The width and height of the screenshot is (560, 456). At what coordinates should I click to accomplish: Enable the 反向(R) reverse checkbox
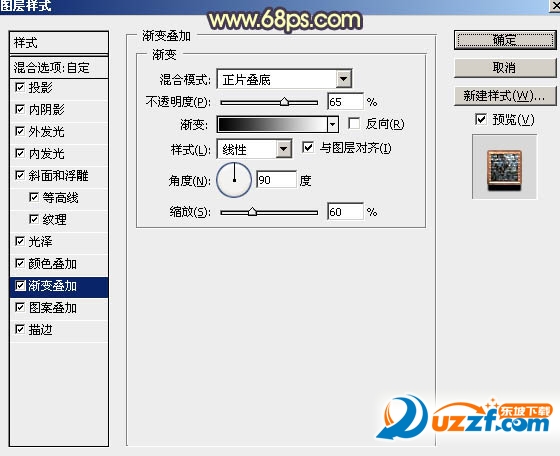click(x=354, y=124)
